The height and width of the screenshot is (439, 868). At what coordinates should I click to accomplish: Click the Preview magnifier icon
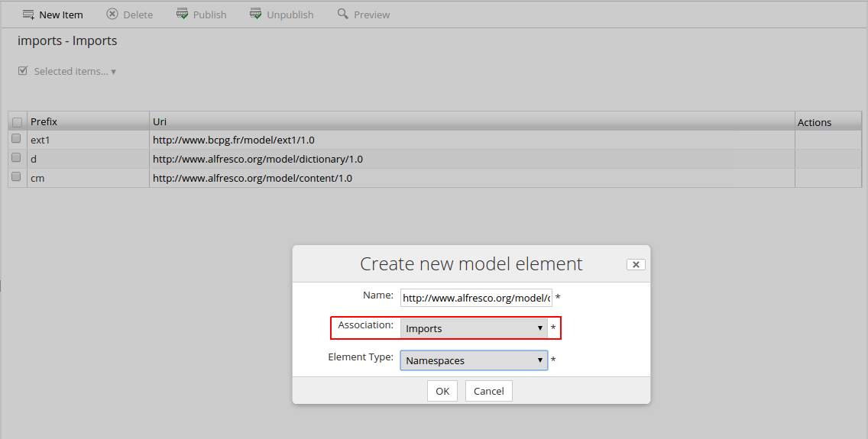[342, 14]
